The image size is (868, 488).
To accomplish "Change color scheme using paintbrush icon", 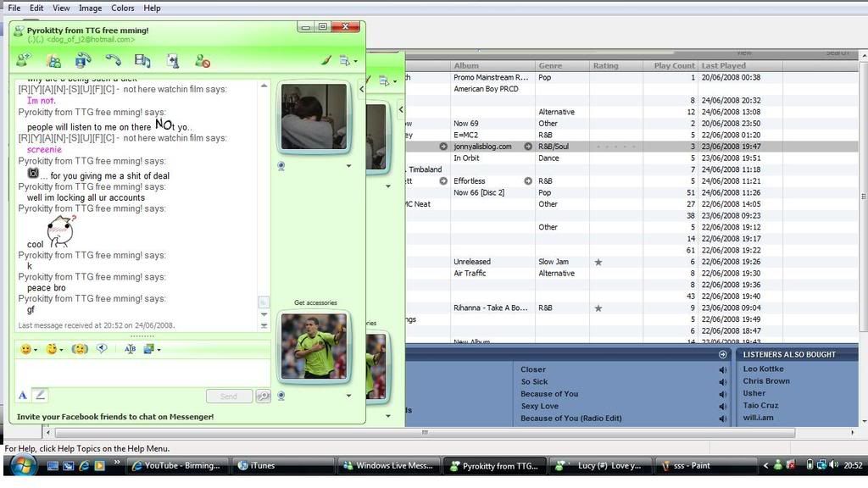I will [325, 60].
